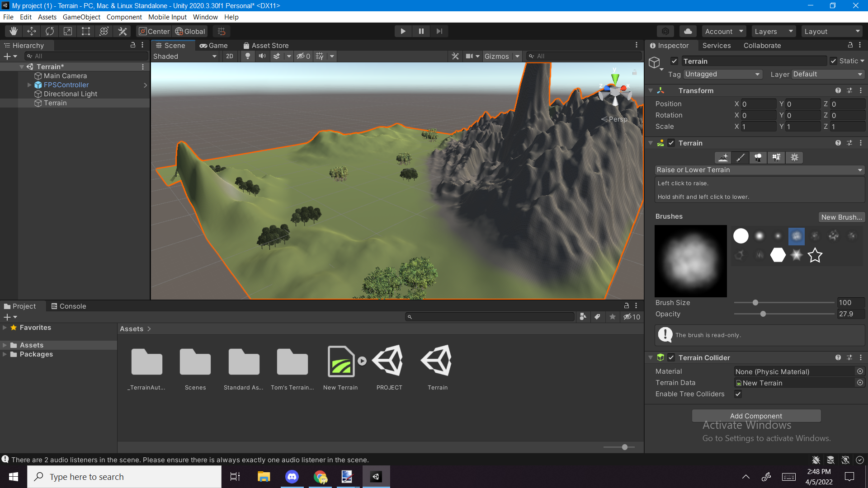The height and width of the screenshot is (488, 868).
Task: Switch to the Game tab
Action: point(214,46)
